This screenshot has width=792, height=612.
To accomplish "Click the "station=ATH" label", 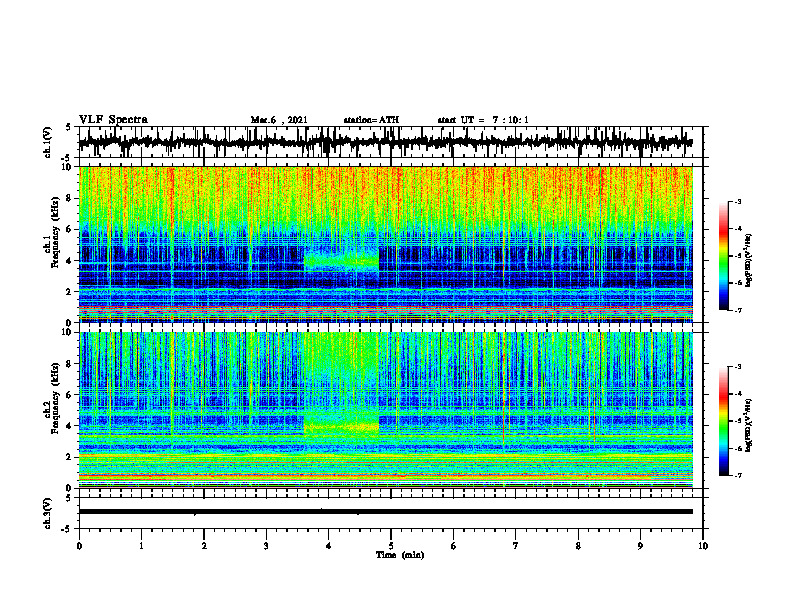I will click(x=371, y=120).
